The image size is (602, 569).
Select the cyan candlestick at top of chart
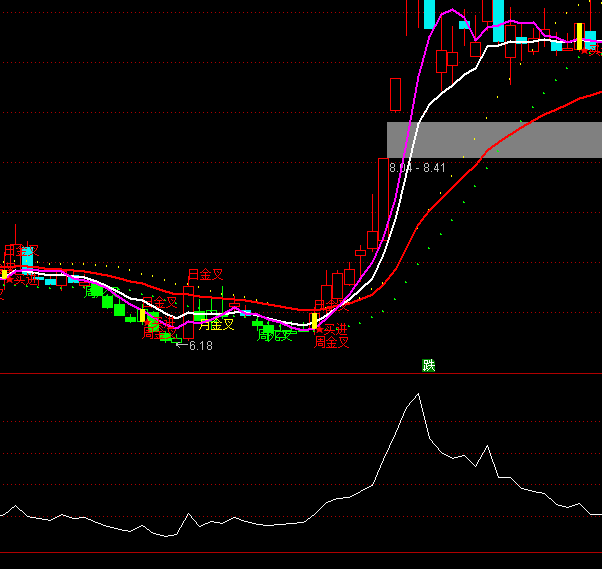tap(429, 14)
